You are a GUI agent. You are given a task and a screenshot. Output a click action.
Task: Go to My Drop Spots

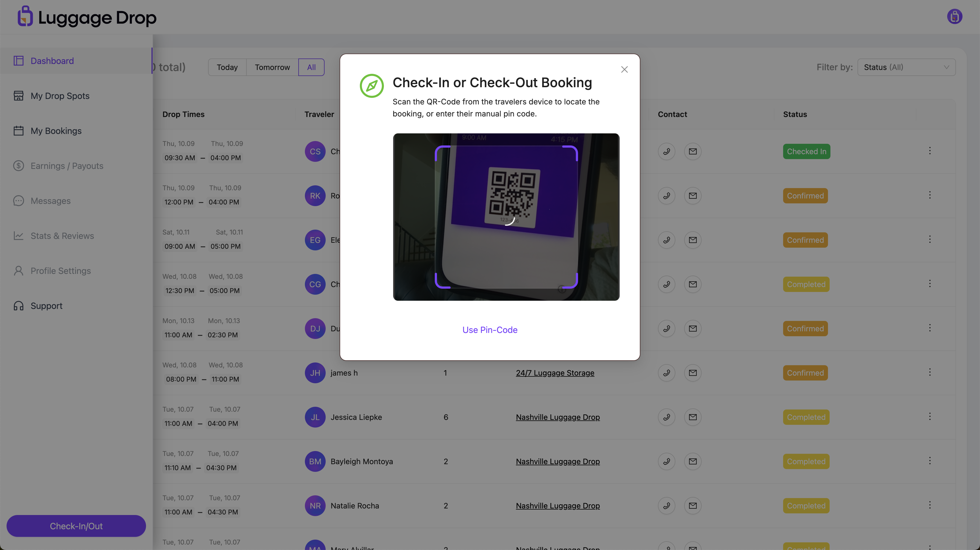[60, 96]
